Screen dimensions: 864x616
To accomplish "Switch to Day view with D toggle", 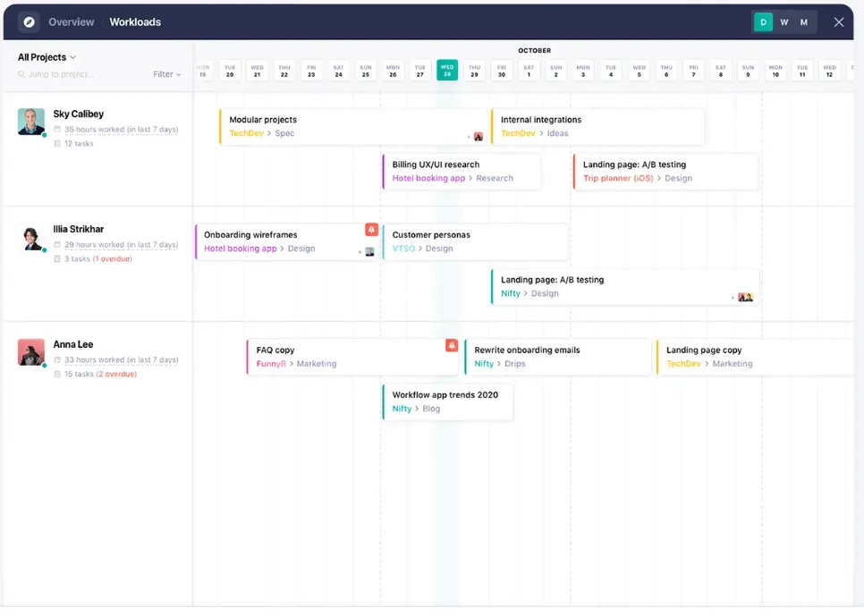I will click(763, 22).
